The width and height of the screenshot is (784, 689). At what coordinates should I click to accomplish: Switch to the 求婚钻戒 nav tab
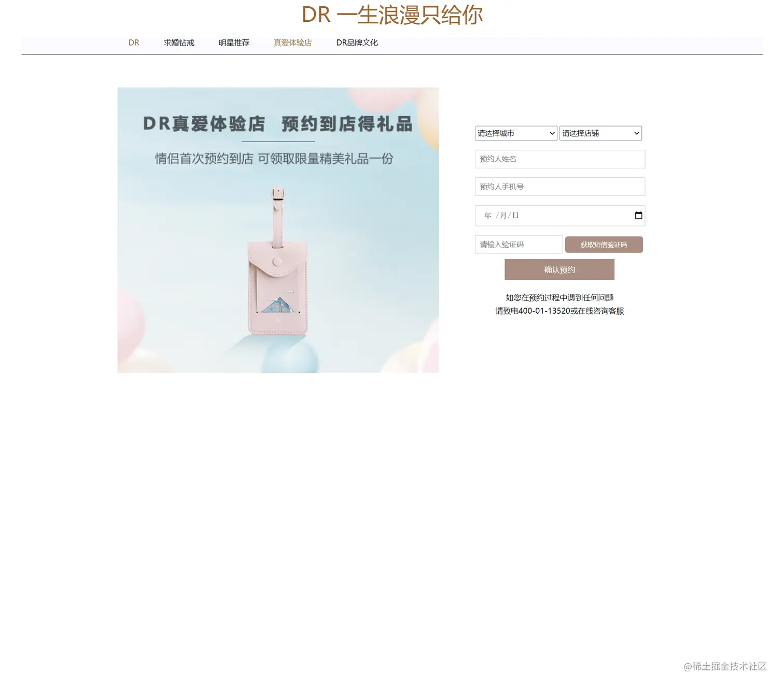click(x=179, y=43)
